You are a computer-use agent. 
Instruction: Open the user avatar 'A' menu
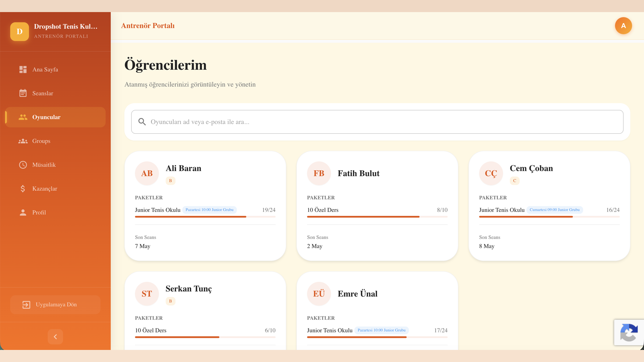[x=623, y=26]
